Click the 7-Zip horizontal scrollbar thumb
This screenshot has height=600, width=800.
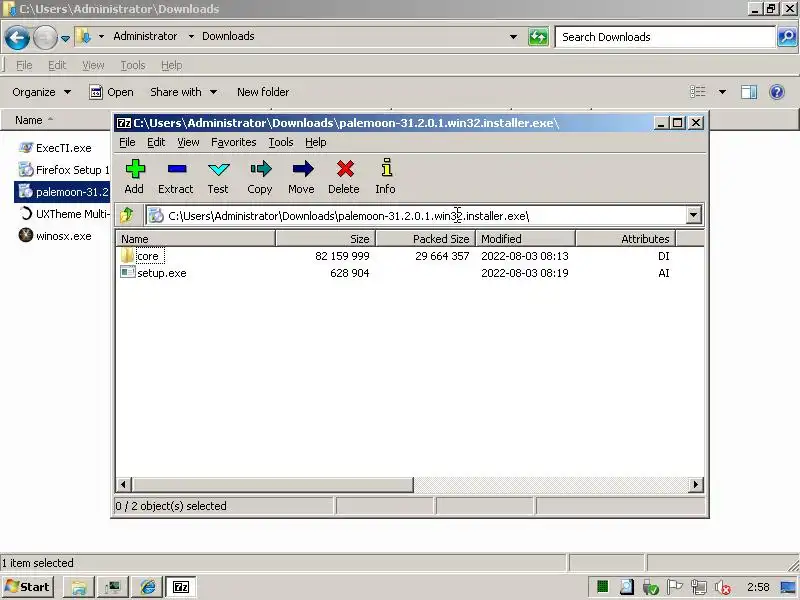point(272,484)
